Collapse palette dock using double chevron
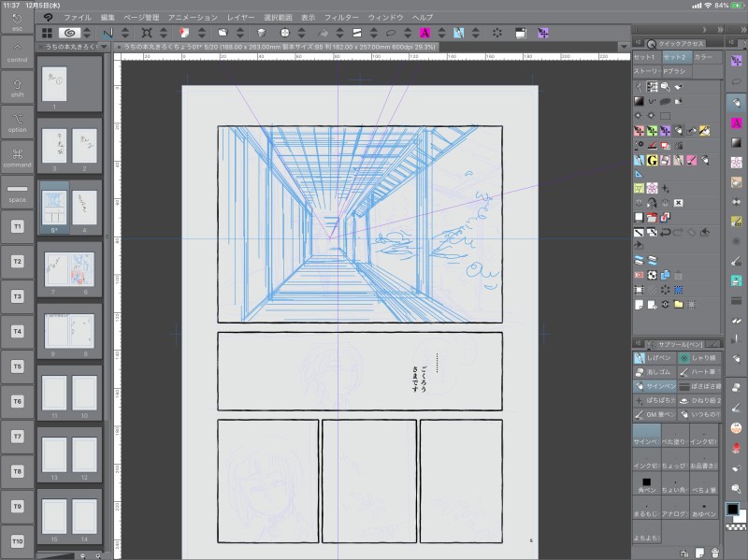This screenshot has height=560, width=748. pyautogui.click(x=720, y=30)
